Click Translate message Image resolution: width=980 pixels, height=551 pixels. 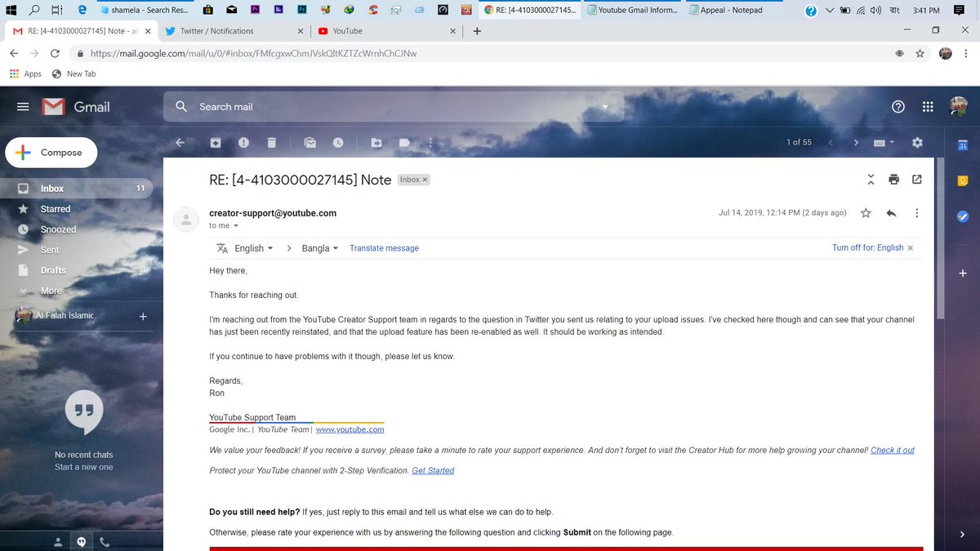click(384, 248)
